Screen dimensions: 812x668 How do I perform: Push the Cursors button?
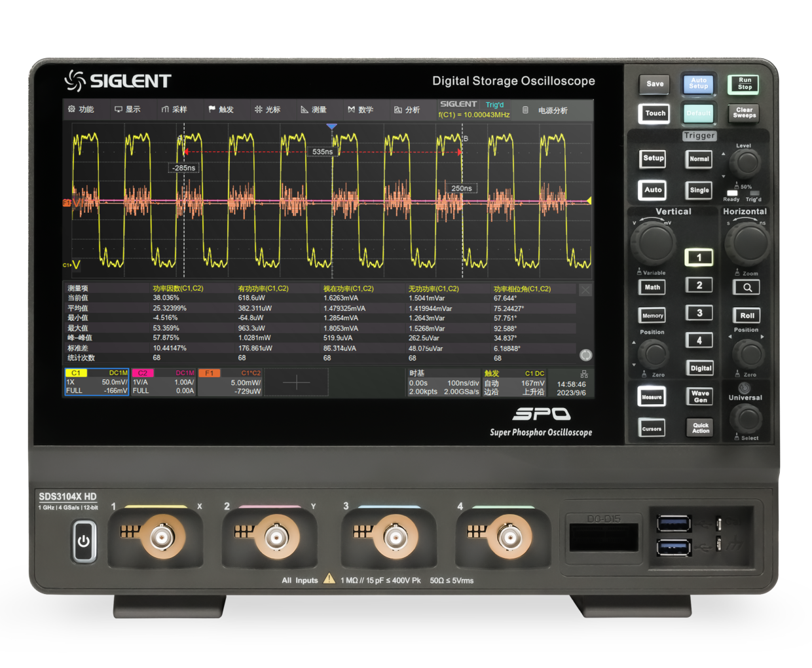click(652, 429)
